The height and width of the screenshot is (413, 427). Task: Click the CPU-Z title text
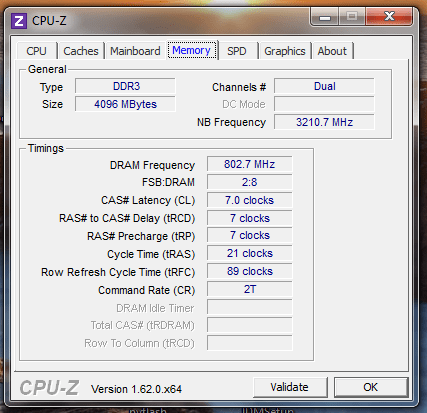(49, 21)
